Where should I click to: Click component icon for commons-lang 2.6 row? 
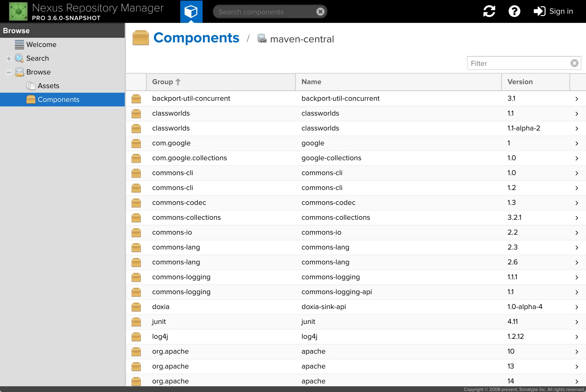click(136, 262)
